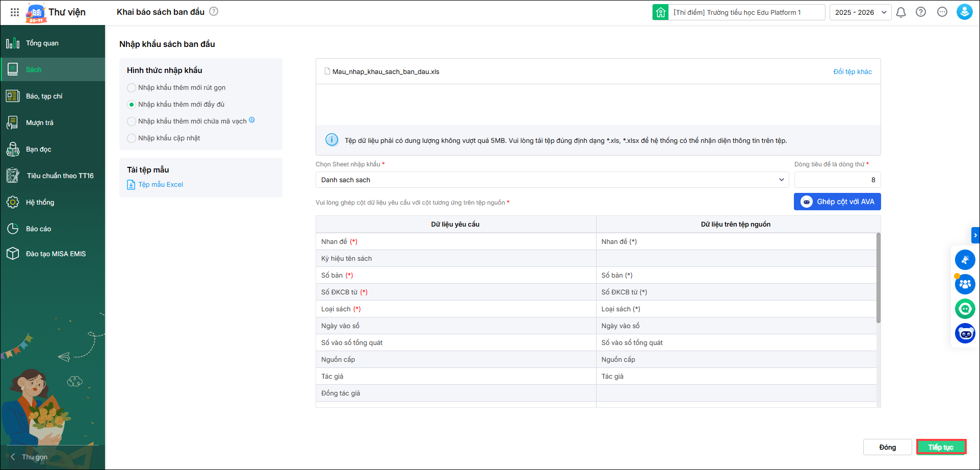The height and width of the screenshot is (470, 980).
Task: Click the user avatar icon
Action: 964,12
